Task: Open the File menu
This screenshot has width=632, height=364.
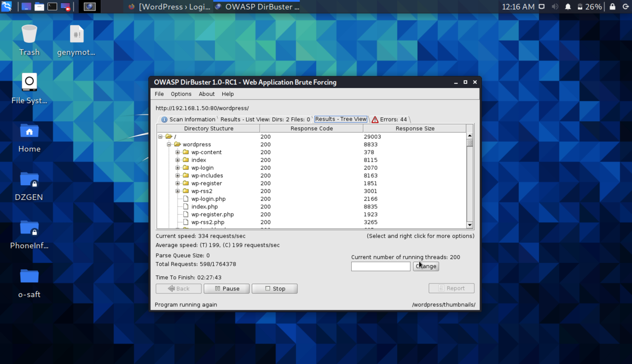Action: coord(159,94)
